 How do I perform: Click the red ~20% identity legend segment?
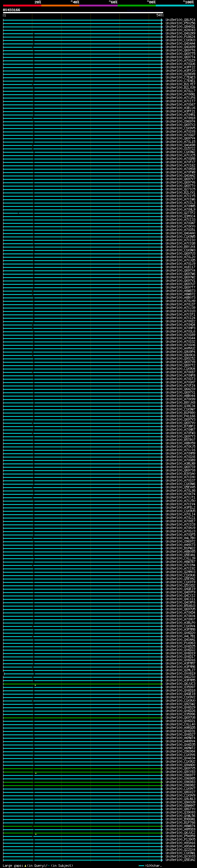click(22, 6)
